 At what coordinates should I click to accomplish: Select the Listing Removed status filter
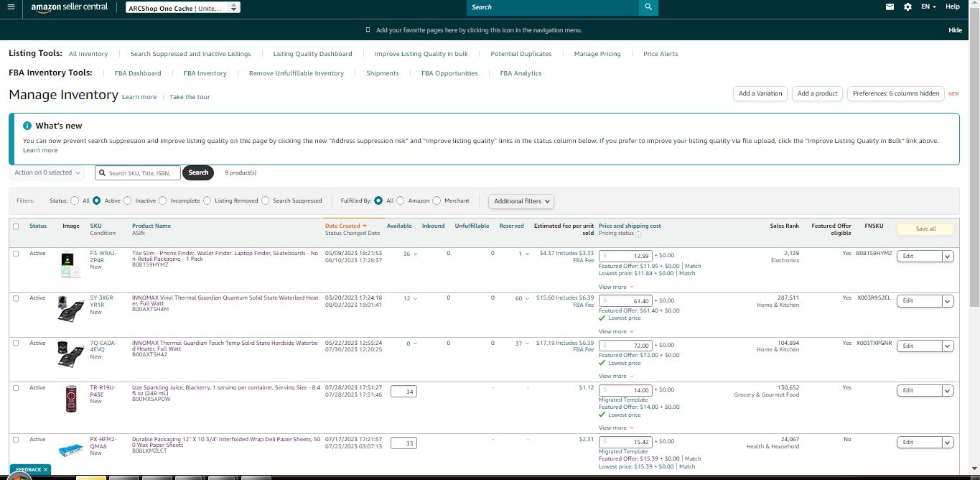pyautogui.click(x=207, y=200)
